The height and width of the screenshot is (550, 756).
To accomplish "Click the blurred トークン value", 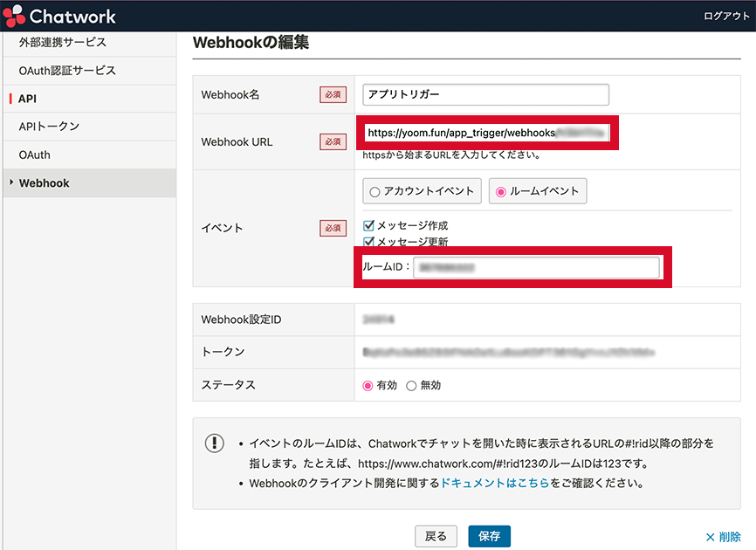I will click(x=509, y=353).
